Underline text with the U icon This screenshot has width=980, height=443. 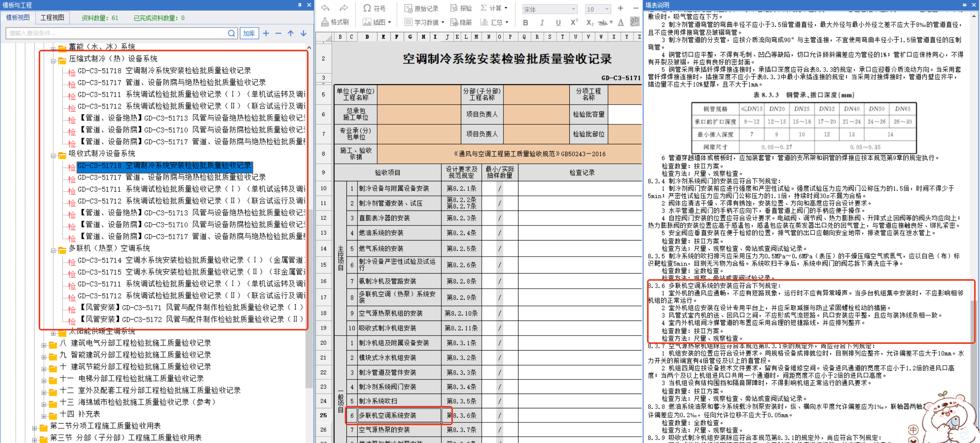tap(558, 23)
